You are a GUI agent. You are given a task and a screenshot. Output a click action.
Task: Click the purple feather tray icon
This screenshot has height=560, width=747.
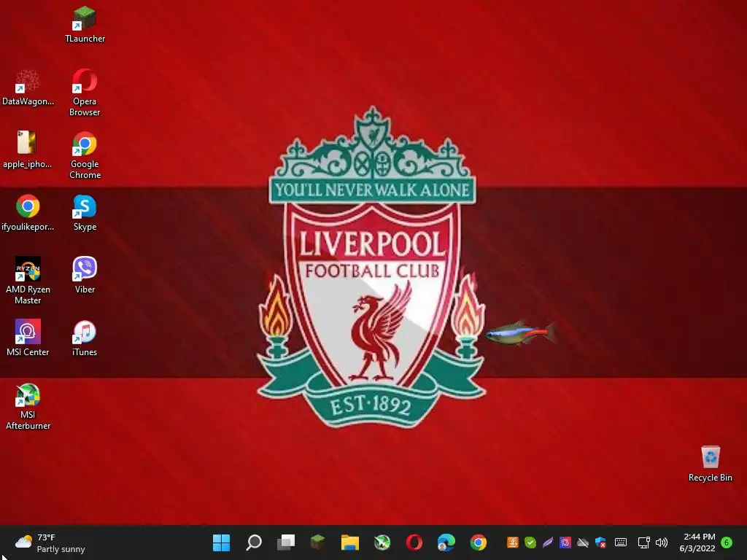[x=548, y=542]
